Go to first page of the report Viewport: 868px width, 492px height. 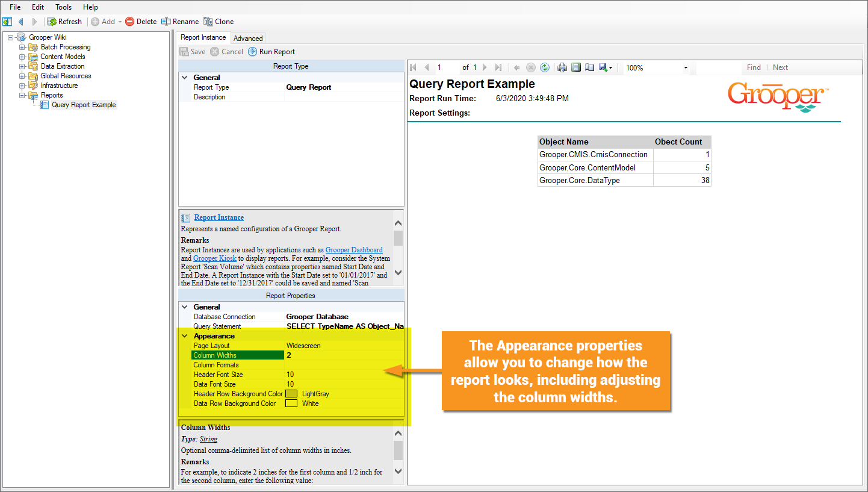413,67
